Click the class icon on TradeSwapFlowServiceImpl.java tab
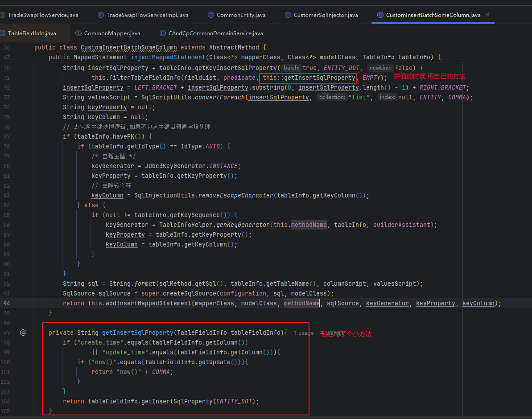The image size is (532, 419). [x=101, y=15]
